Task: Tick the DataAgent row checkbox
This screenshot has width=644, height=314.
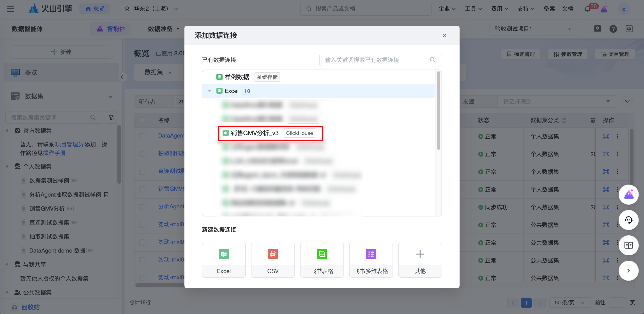Action: (x=143, y=136)
